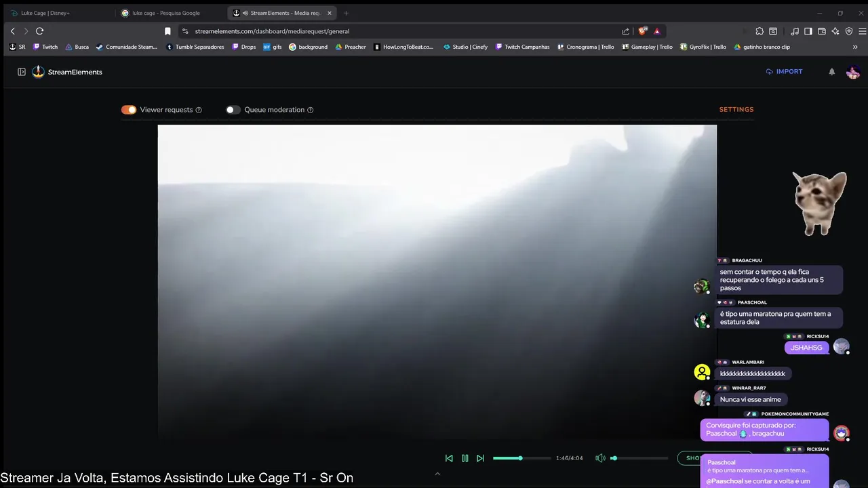Image resolution: width=868 pixels, height=488 pixels.
Task: Switch to Luke Cage Disney+ tab
Action: click(60, 13)
